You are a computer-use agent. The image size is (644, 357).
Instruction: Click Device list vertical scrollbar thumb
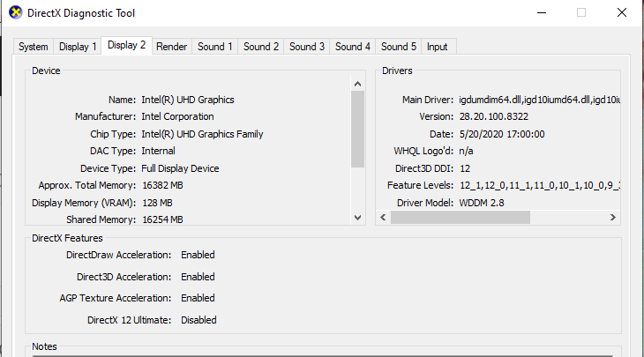pos(358,130)
